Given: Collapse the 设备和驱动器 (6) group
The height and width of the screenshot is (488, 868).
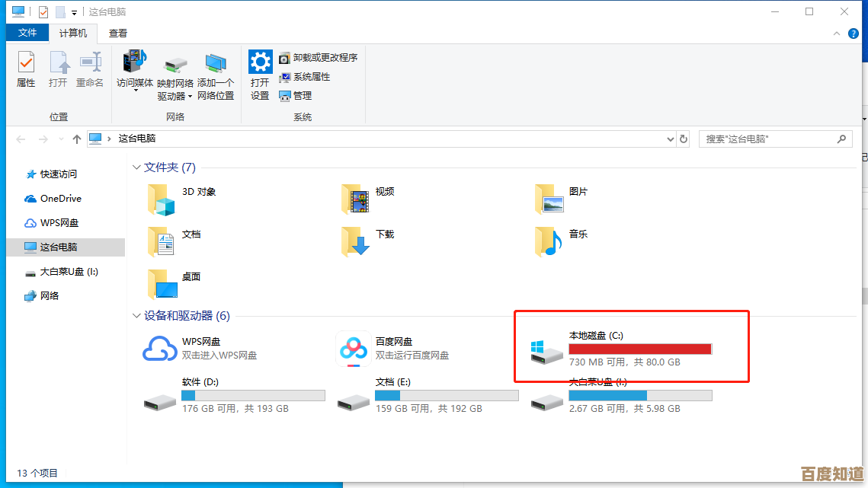Looking at the screenshot, I should pos(137,316).
